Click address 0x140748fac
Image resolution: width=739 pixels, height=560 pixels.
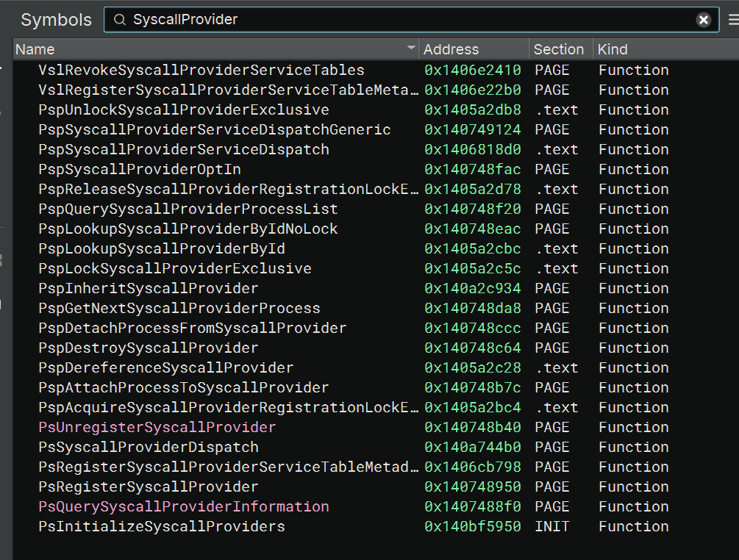point(473,169)
